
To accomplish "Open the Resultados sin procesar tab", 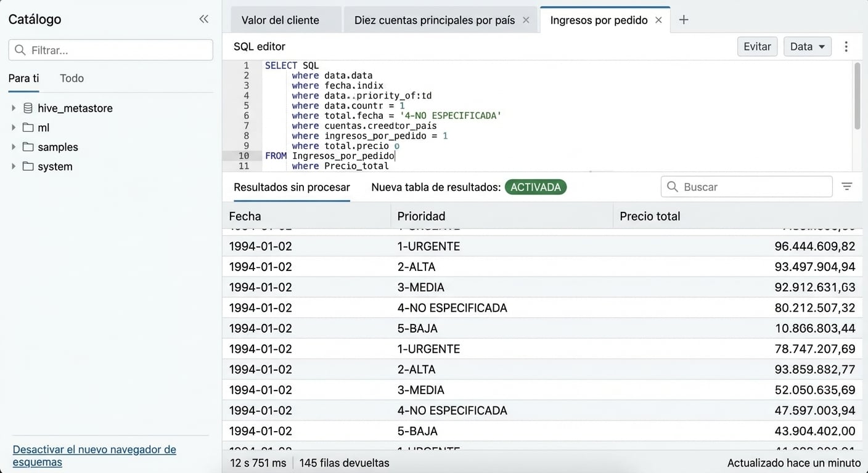I will coord(292,187).
